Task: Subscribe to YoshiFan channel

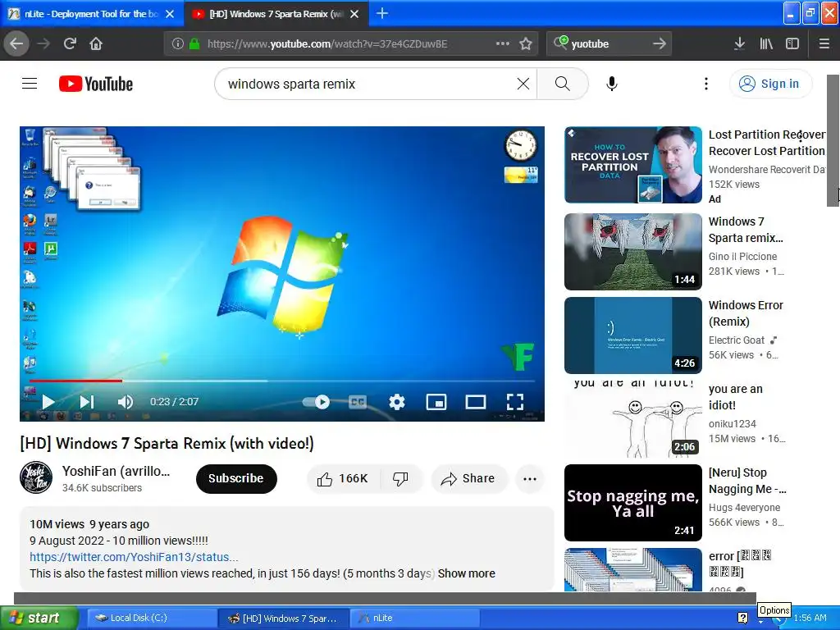Action: pos(236,478)
